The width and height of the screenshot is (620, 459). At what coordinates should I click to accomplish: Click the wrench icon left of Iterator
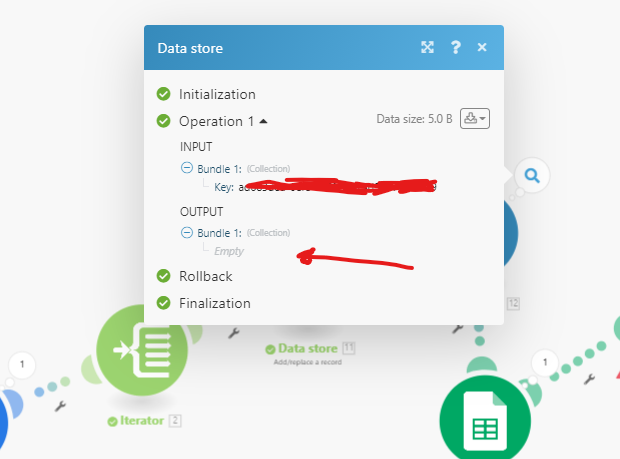tap(60, 406)
